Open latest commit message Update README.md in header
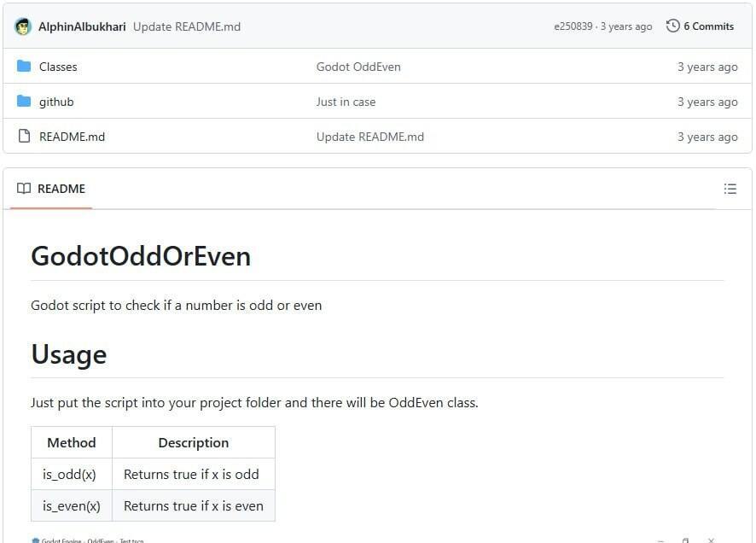The width and height of the screenshot is (756, 543). click(187, 26)
